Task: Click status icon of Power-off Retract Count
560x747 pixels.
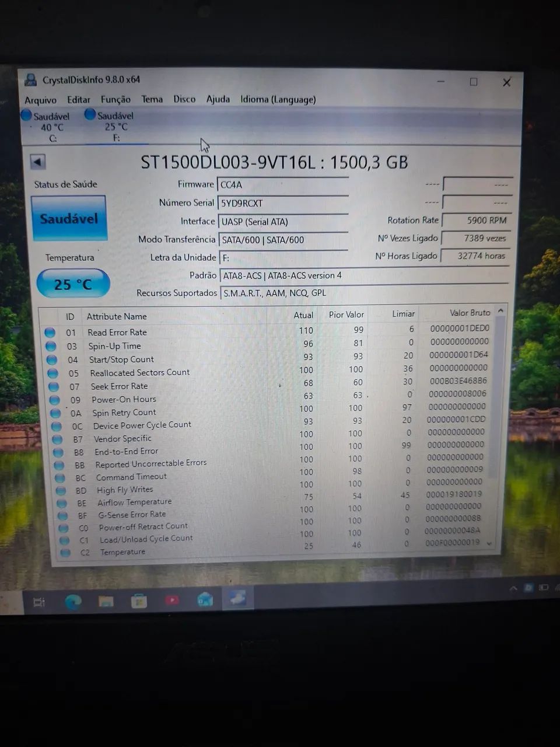Action: (64, 528)
